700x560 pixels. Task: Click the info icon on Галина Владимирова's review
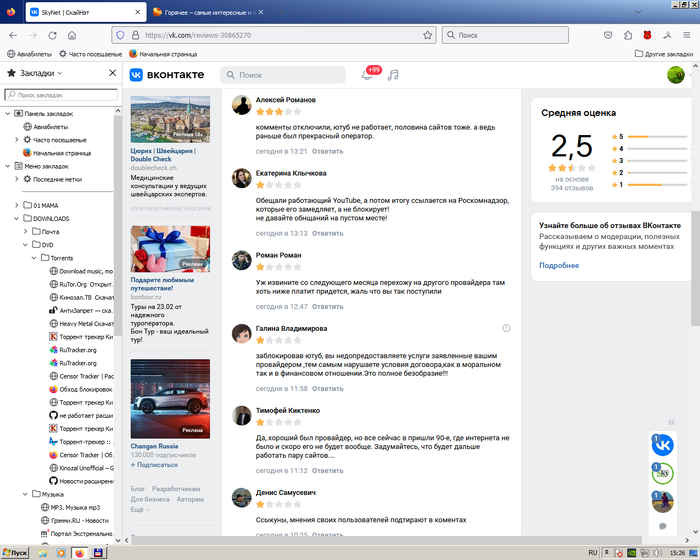pyautogui.click(x=506, y=328)
